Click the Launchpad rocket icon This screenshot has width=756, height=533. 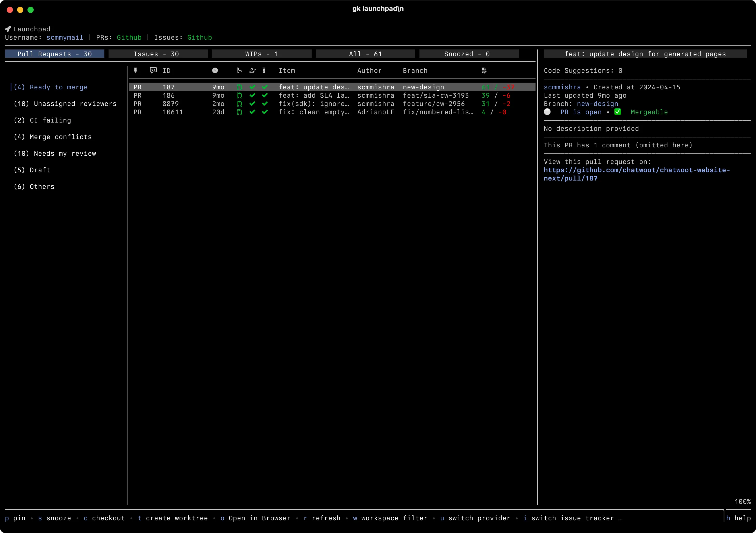coord(8,29)
